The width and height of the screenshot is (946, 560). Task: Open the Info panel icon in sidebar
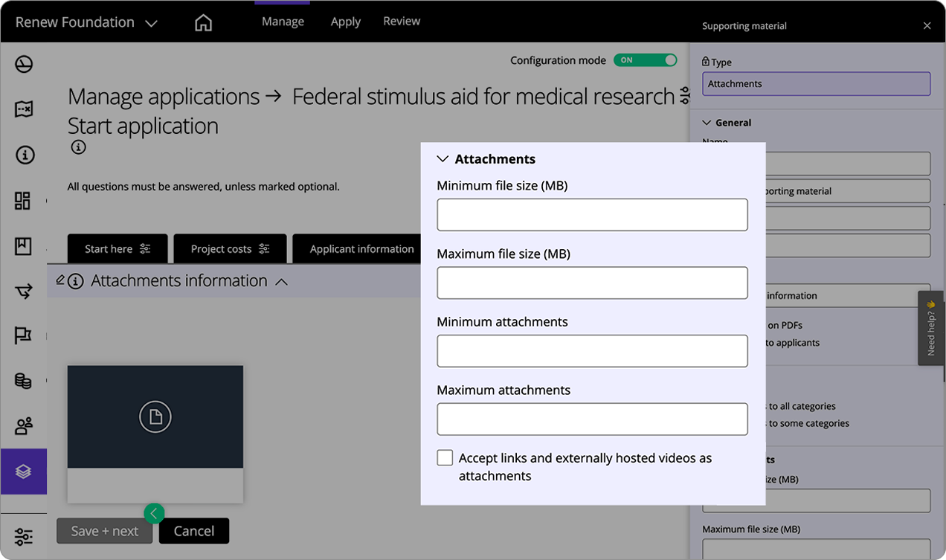pos(24,155)
